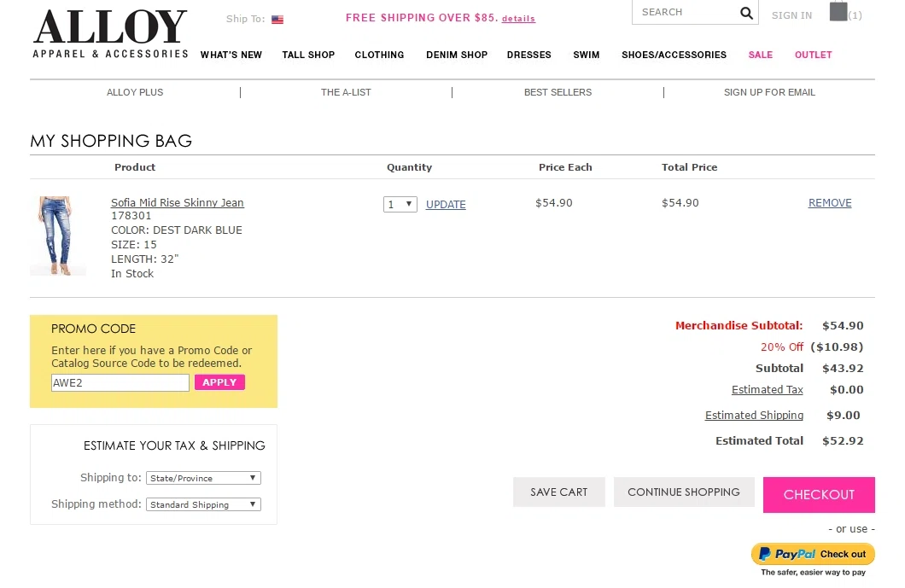Click the jeans product thumbnail
The image size is (905, 588).
(x=58, y=236)
